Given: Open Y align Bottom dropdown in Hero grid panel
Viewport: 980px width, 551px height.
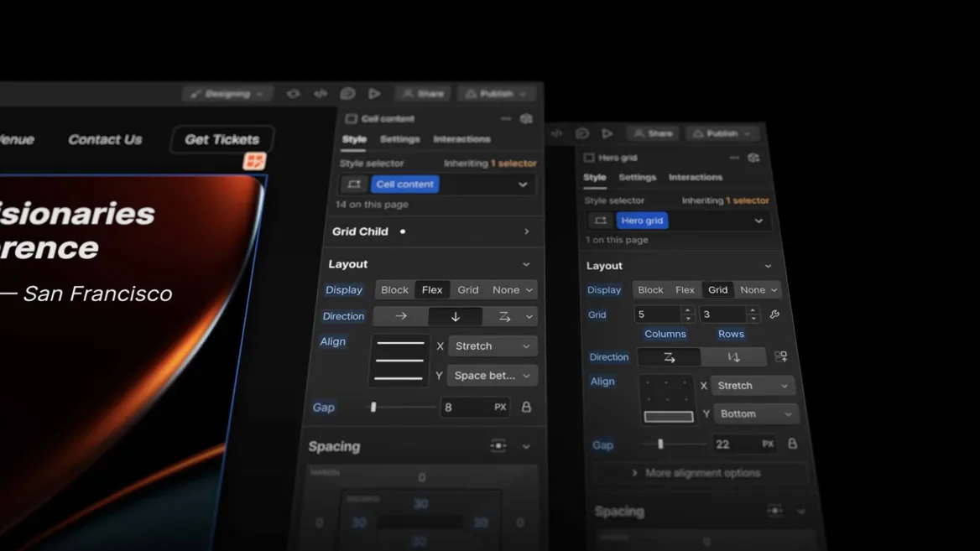Looking at the screenshot, I should pyautogui.click(x=755, y=414).
